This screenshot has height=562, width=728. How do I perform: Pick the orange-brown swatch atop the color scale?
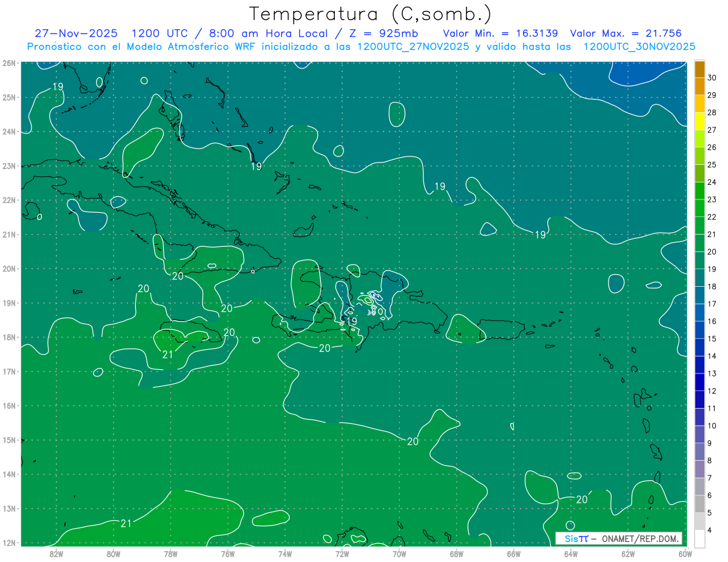pyautogui.click(x=699, y=70)
